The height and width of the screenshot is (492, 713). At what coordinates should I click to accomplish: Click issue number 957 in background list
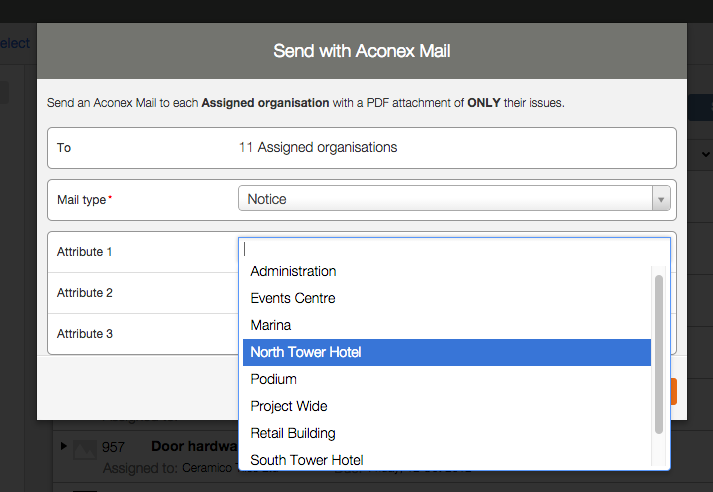(x=113, y=447)
